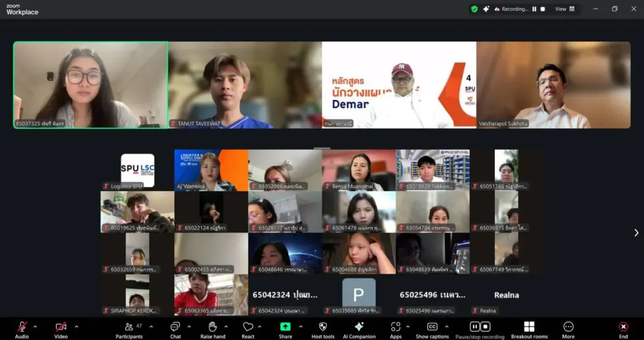Click the AI Companion sparkle in title bar

[486, 9]
